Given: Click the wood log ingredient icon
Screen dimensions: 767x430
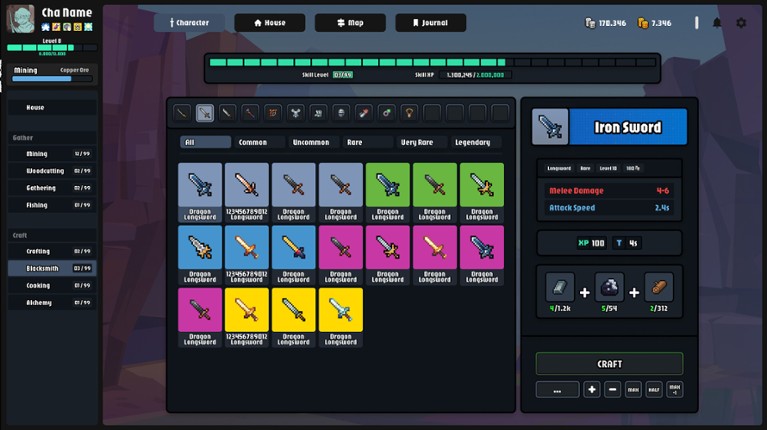Looking at the screenshot, I should (658, 287).
